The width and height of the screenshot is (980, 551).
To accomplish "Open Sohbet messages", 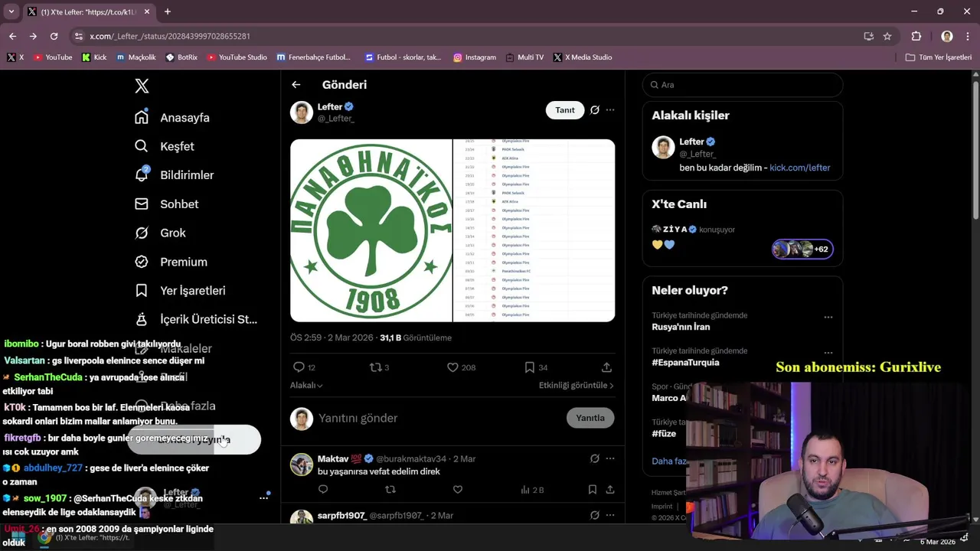I will coord(166,204).
